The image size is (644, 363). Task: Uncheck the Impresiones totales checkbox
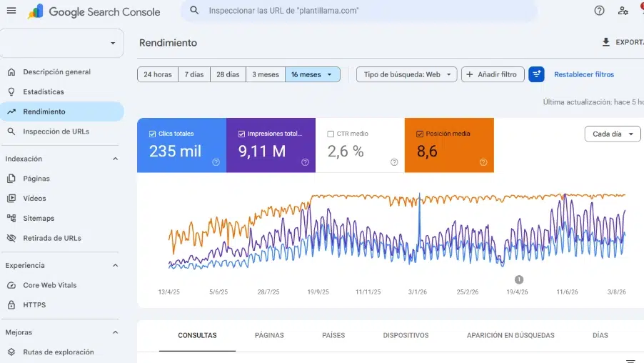pos(241,134)
